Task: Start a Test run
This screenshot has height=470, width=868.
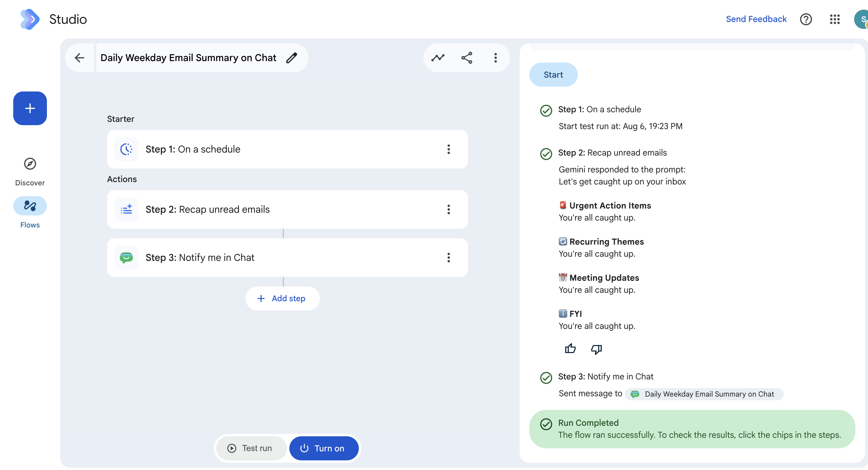Action: (251, 448)
